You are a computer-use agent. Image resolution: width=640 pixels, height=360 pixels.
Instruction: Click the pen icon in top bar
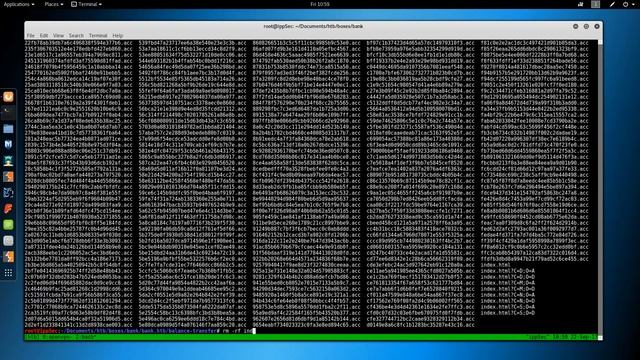612,4
